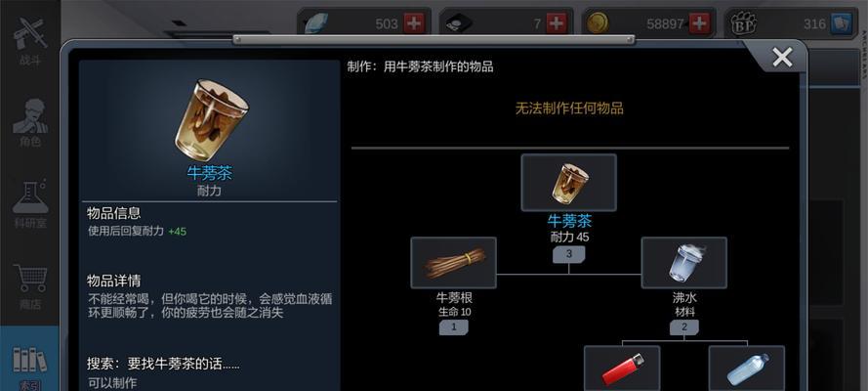This screenshot has width=868, height=391.
Task: Click the 牛蒡根 burdock root ingredient
Action: (453, 263)
